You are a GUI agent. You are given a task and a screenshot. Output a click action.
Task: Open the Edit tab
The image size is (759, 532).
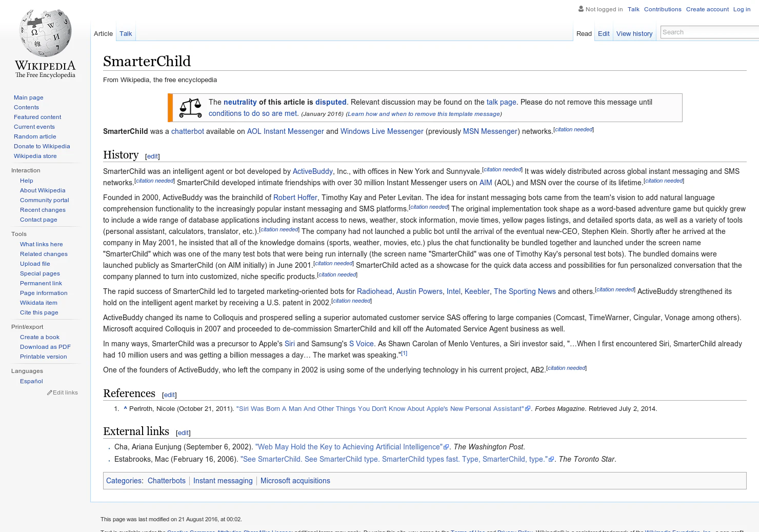click(604, 34)
